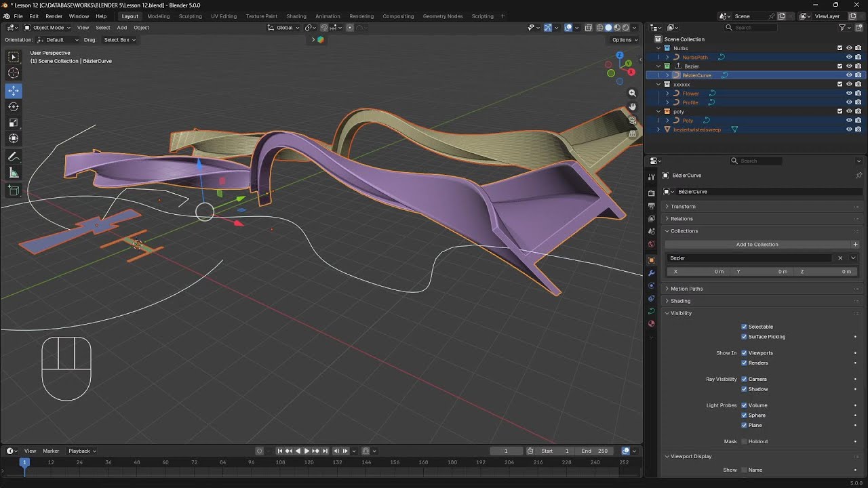Open the Object Mode dropdown
The image size is (868, 488).
click(47, 28)
